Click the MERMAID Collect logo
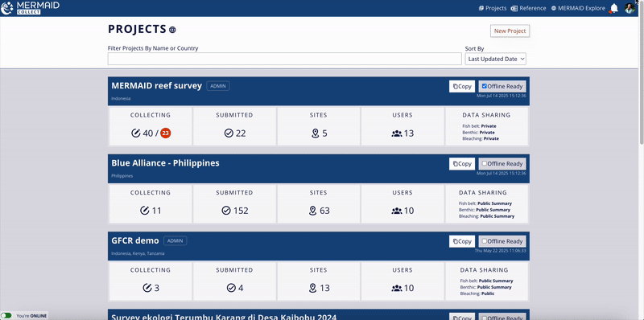644x320 pixels. [x=30, y=8]
